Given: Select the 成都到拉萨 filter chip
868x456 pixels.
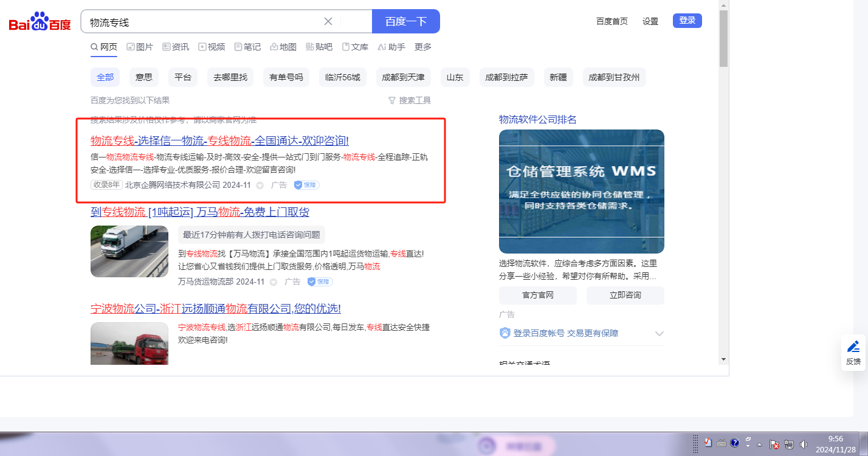Looking at the screenshot, I should [x=507, y=77].
